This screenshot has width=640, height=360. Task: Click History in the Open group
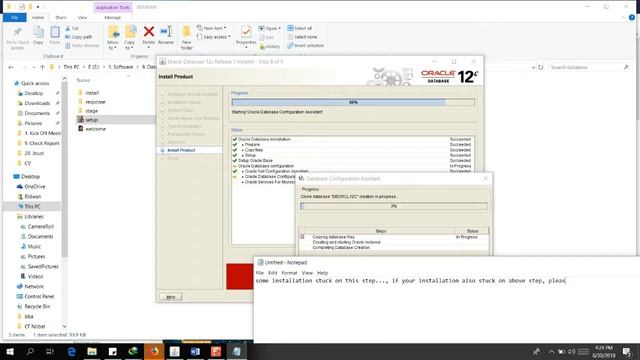(x=269, y=46)
